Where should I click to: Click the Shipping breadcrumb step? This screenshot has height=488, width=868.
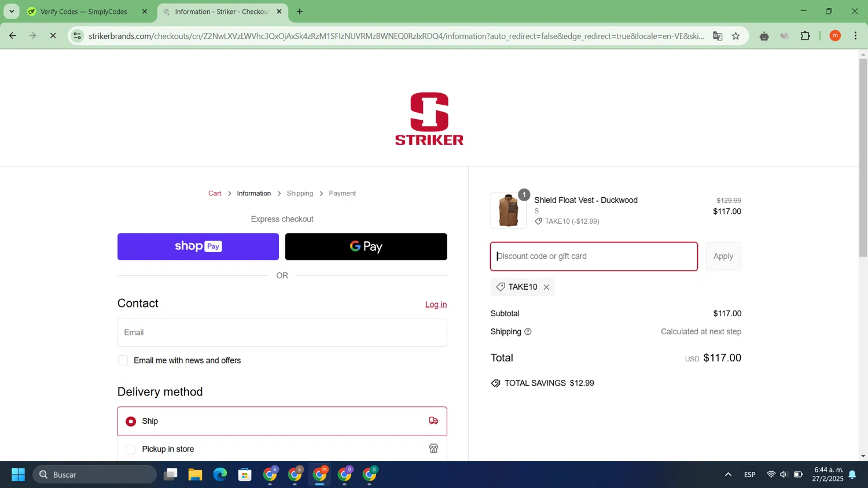(x=300, y=193)
